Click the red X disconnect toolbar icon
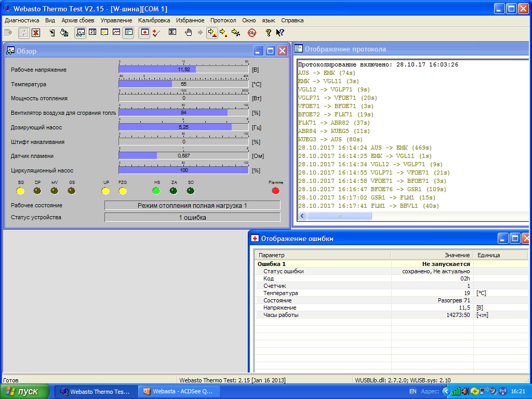This screenshot has height=399, width=532. (x=36, y=33)
